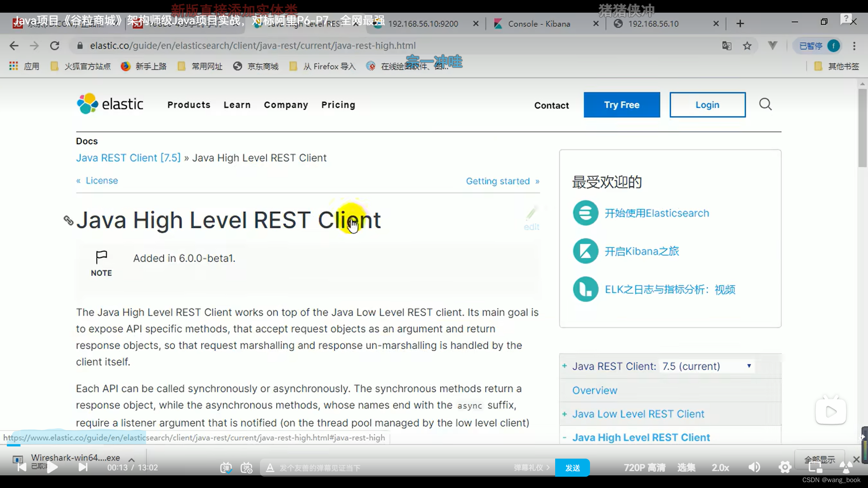This screenshot has height=488, width=868.
Task: Mute the video with the volume icon
Action: pos(754,467)
